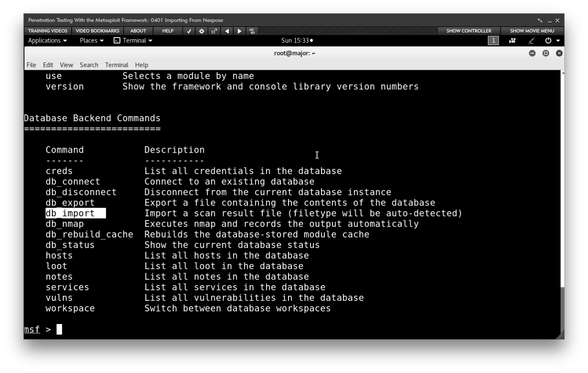Minimize the video player window
The image size is (588, 373).
tap(550, 21)
